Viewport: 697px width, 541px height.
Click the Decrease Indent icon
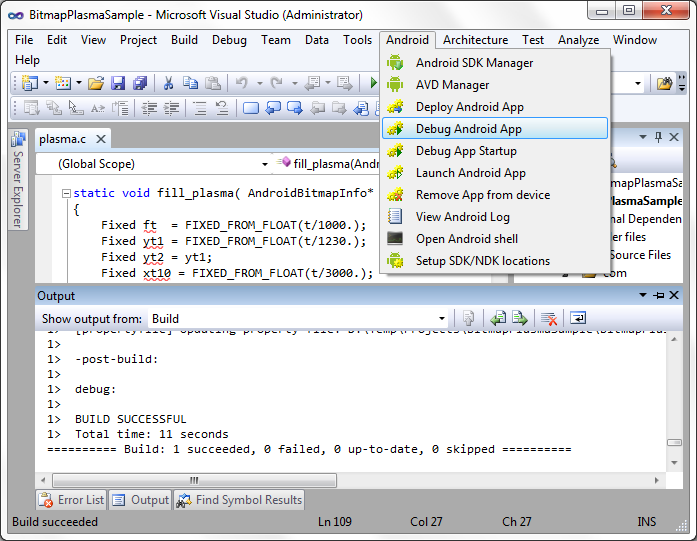click(x=148, y=108)
